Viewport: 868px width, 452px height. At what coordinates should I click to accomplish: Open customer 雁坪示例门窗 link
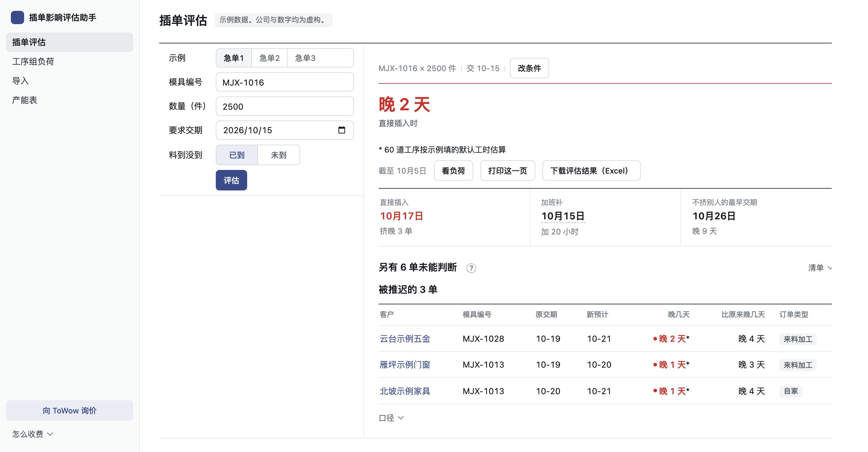pyautogui.click(x=405, y=365)
